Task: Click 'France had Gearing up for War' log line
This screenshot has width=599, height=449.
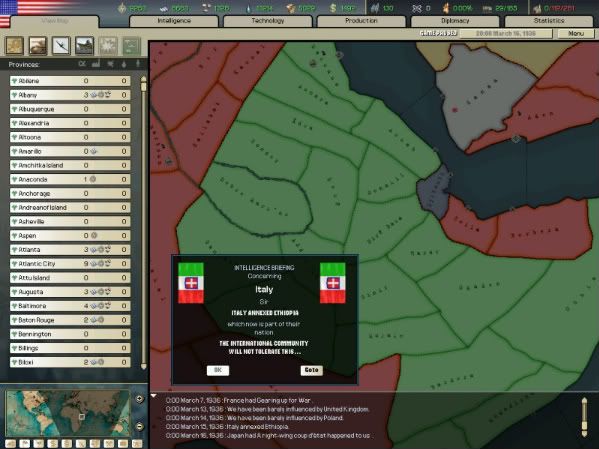Action: coord(239,400)
